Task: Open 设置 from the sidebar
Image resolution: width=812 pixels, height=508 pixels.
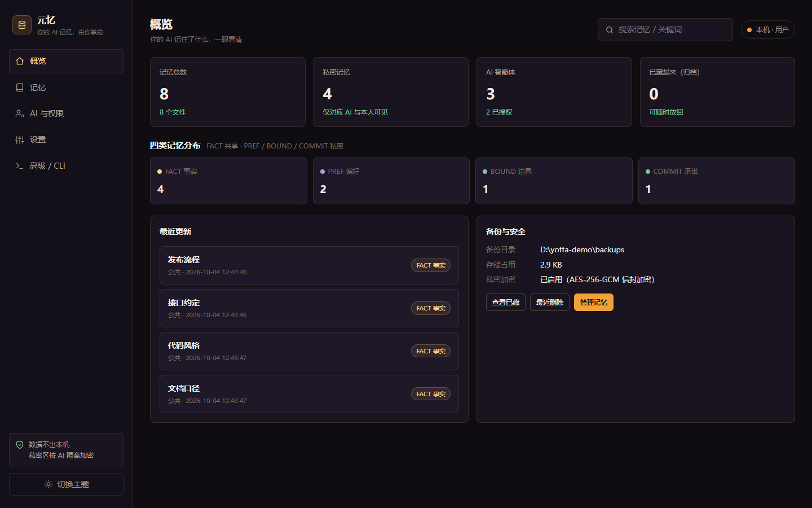Action: [x=66, y=139]
